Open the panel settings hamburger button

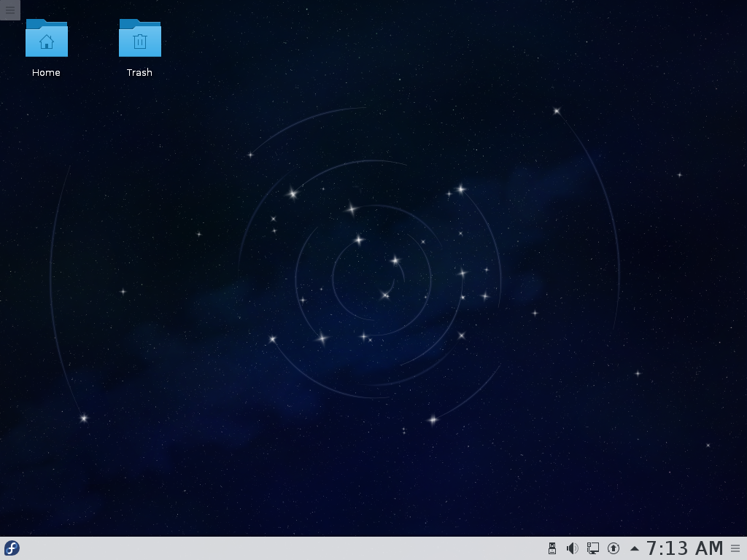(735, 548)
